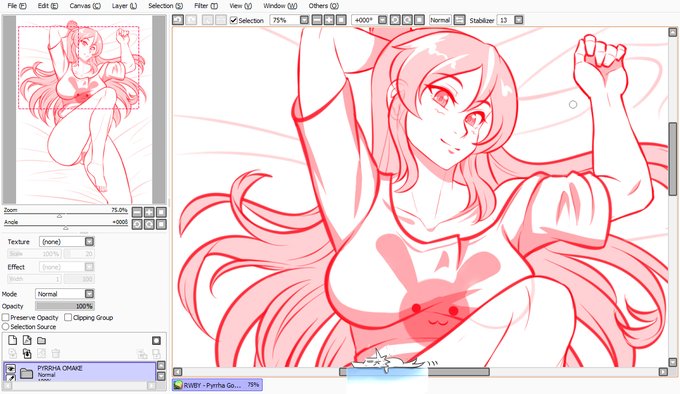Enable Clipping Group checkbox

click(x=68, y=317)
